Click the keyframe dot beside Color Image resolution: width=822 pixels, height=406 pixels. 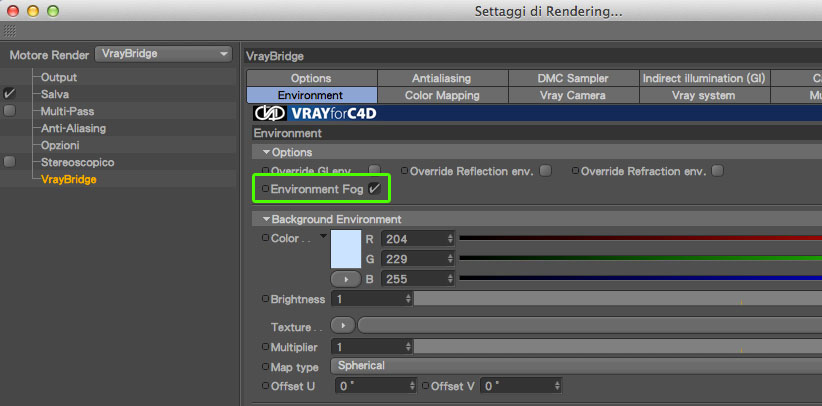266,238
